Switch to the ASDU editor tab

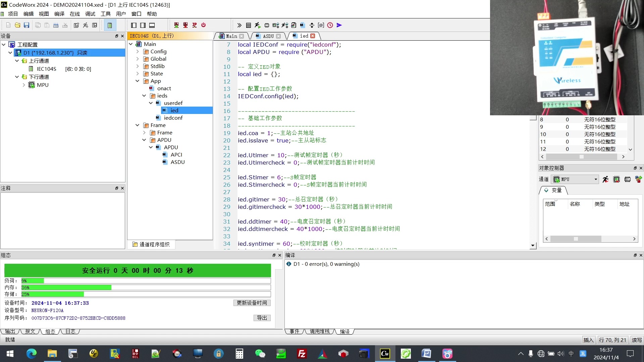[x=268, y=36]
